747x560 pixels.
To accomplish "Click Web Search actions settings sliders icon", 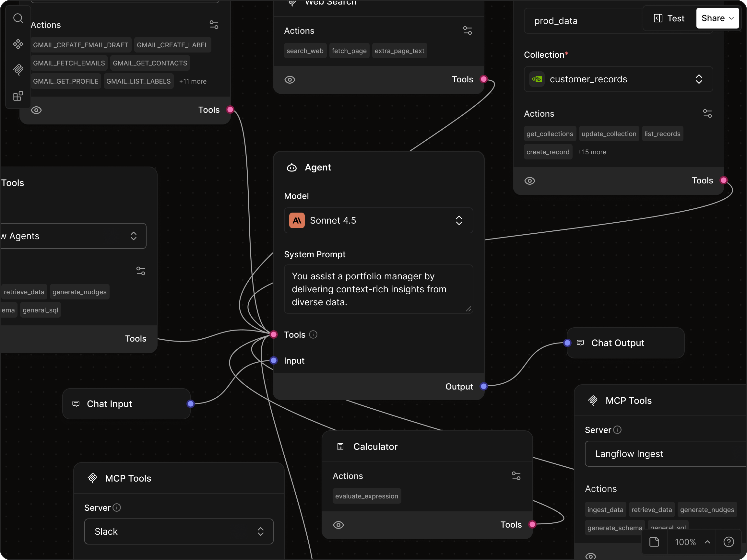I will click(x=468, y=31).
